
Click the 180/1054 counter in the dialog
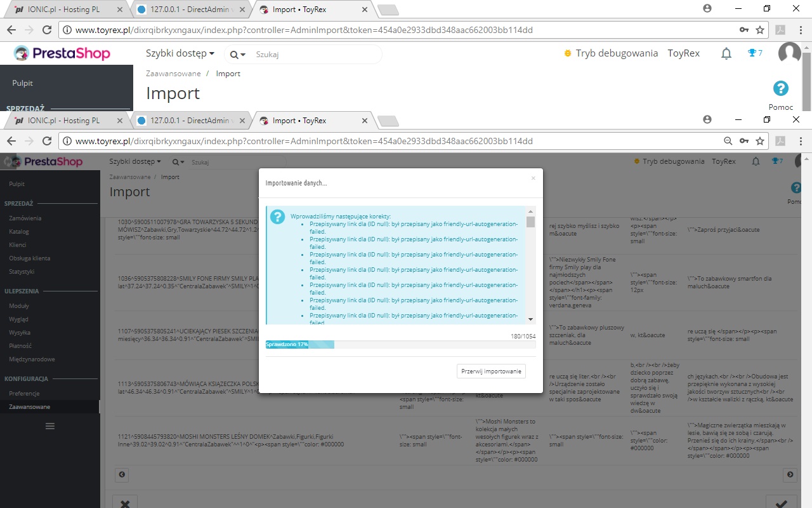point(523,336)
